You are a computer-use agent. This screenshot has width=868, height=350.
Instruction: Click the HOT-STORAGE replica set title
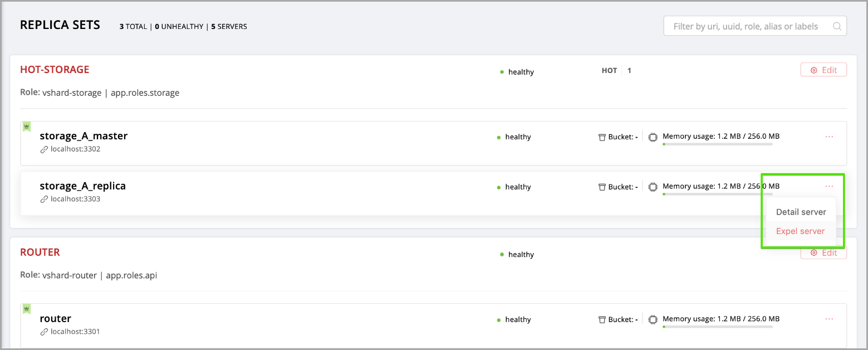[55, 70]
